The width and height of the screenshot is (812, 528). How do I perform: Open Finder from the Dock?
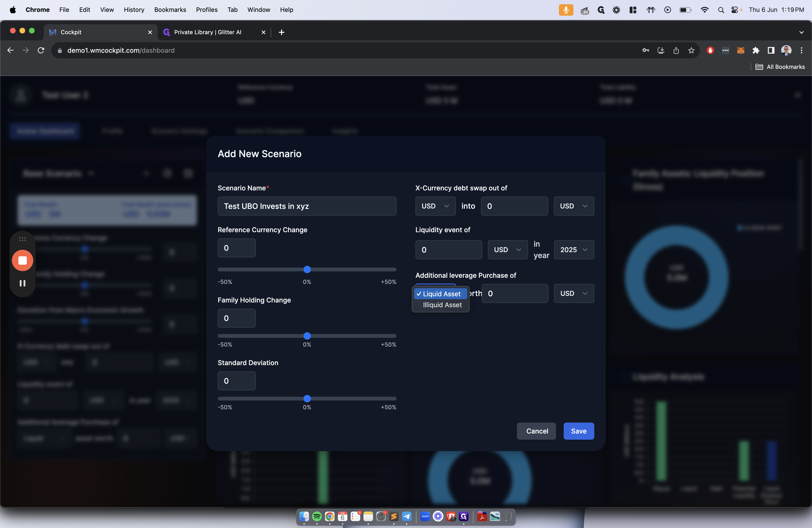coord(304,516)
